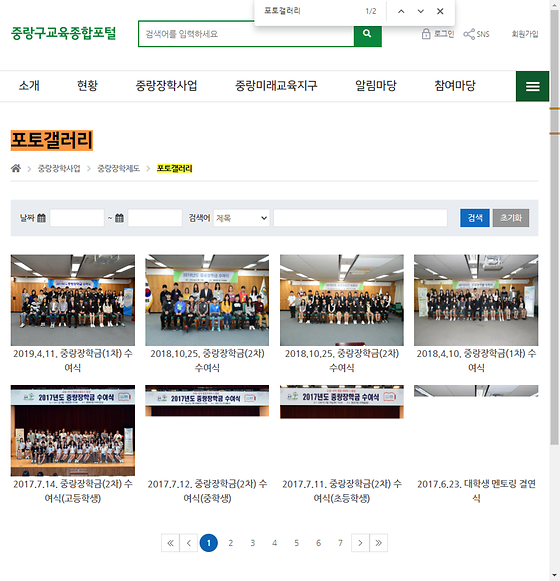This screenshot has width=560, height=581.
Task: Go to last page double-arrow
Action: coord(378,543)
